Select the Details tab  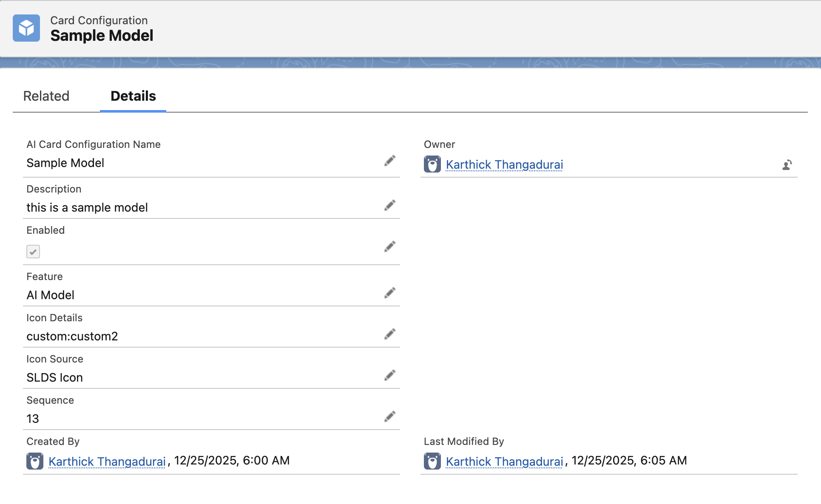coord(133,96)
